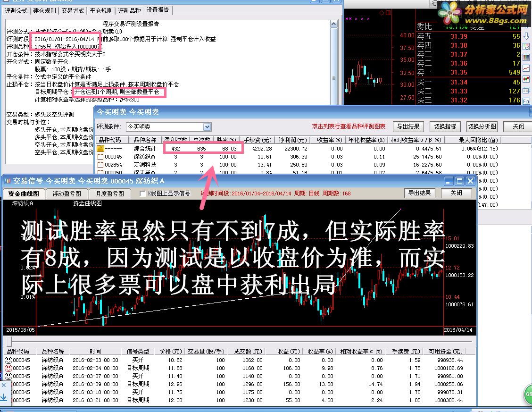Click the colored grid list icon in right sidebar
The image size is (532, 412).
tap(526, 58)
